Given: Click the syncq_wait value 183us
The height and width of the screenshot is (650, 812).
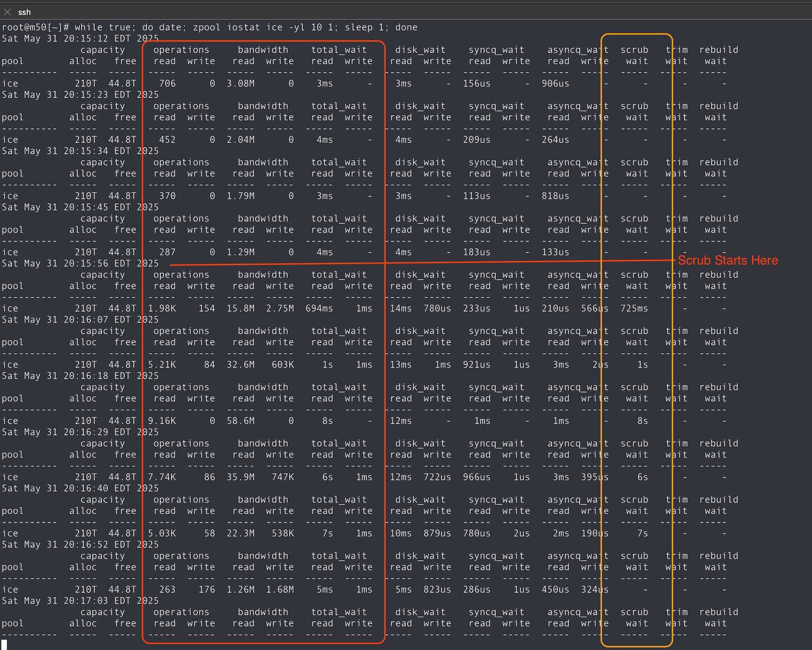Looking at the screenshot, I should 477,252.
